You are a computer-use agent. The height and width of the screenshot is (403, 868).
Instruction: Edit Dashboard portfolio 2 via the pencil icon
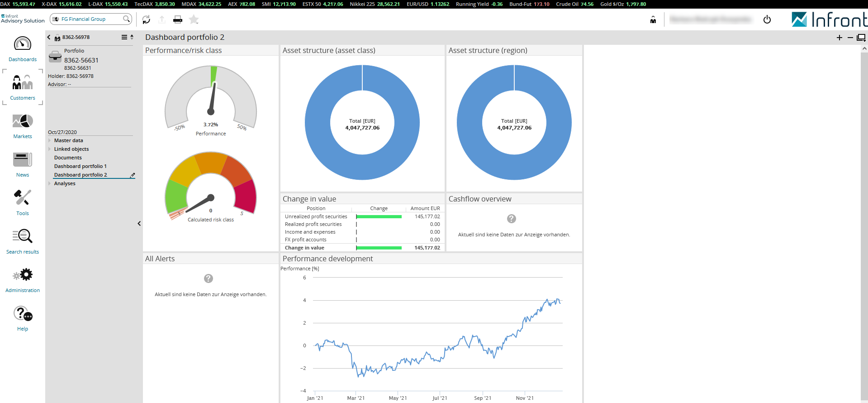[133, 175]
